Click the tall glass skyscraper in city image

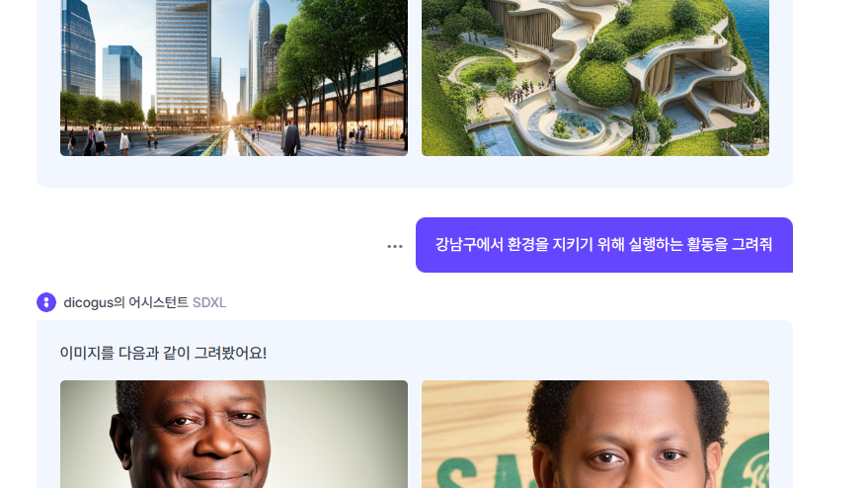[x=183, y=61]
